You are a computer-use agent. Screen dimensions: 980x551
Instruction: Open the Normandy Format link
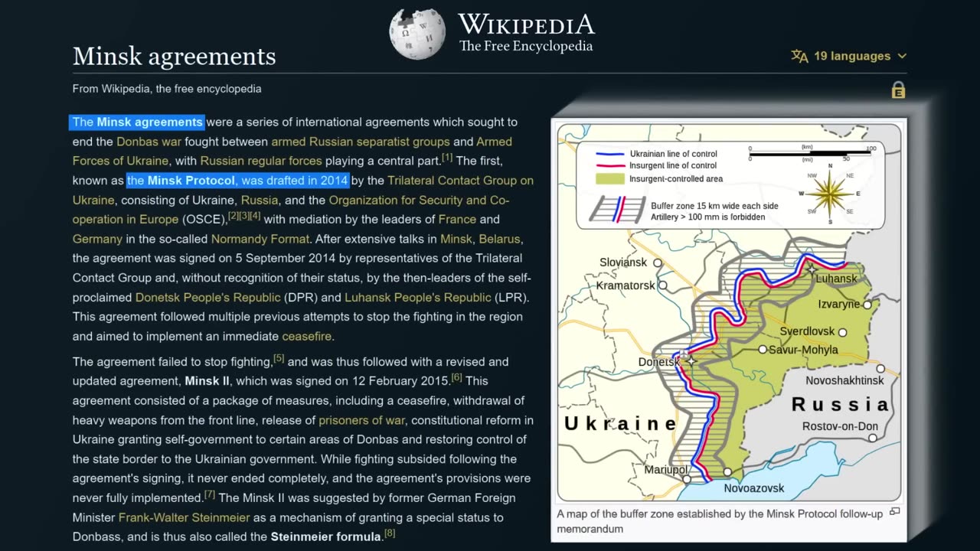tap(260, 239)
